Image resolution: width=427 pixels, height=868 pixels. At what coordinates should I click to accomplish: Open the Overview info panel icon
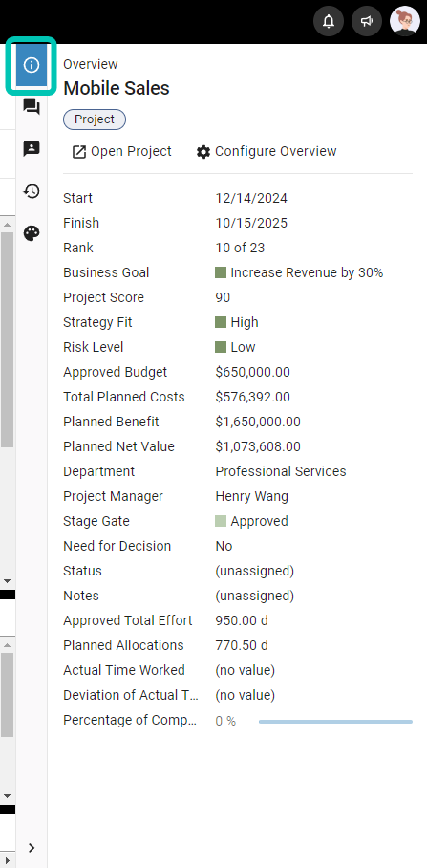[32, 65]
